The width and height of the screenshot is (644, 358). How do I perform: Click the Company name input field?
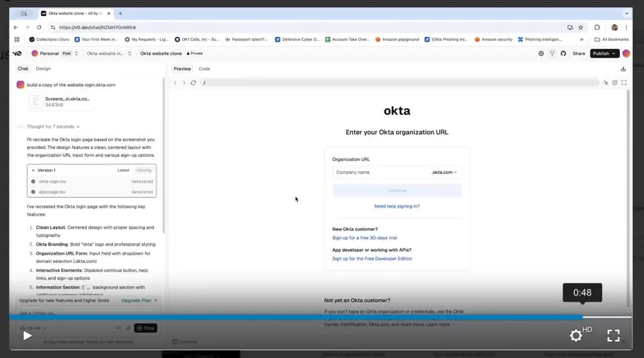point(380,173)
